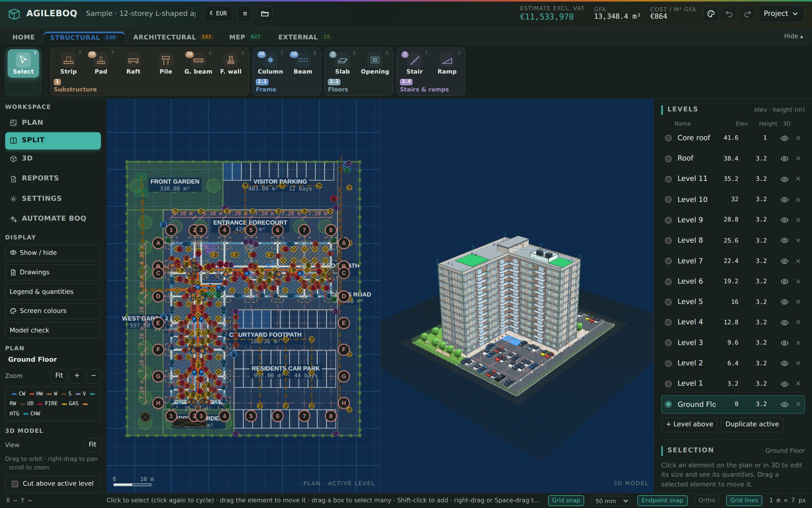Select the Opening tool

[x=375, y=64]
